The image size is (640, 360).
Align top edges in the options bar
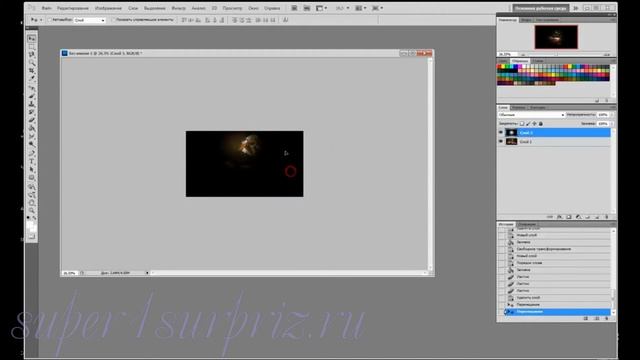[184, 20]
